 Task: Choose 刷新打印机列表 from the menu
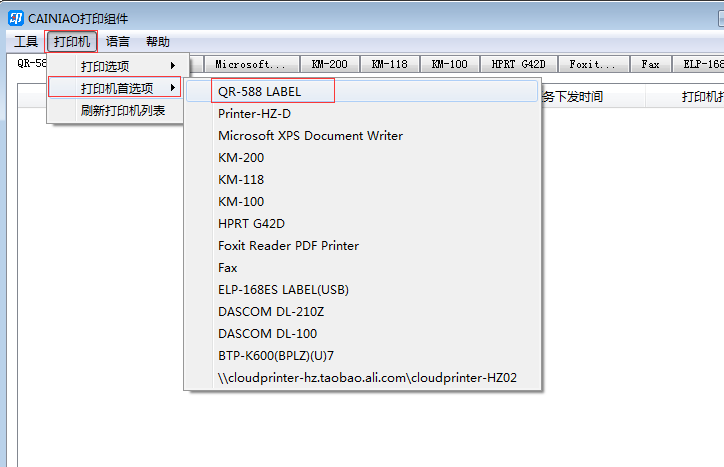(123, 110)
